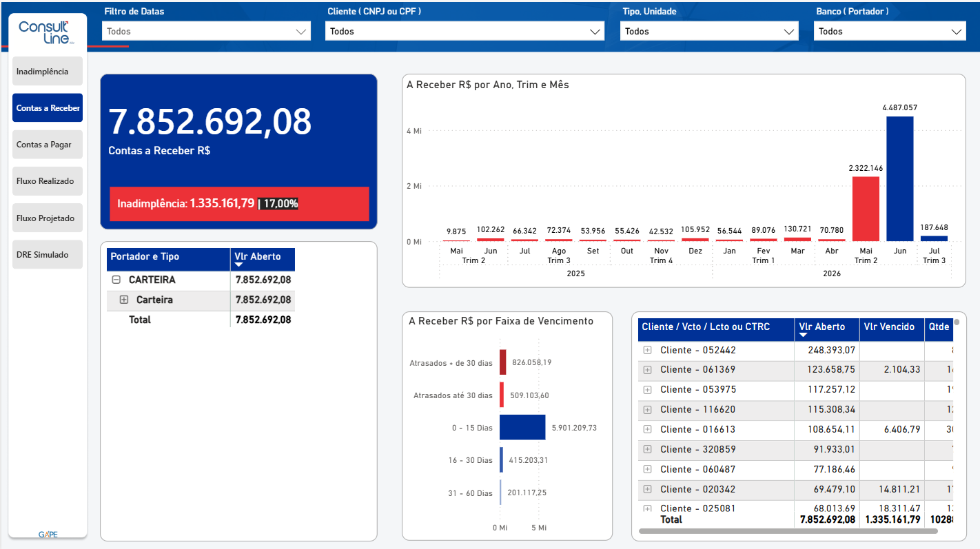Click the Atrasados até 30 dias bar
Image resolution: width=980 pixels, height=549 pixels.
502,395
